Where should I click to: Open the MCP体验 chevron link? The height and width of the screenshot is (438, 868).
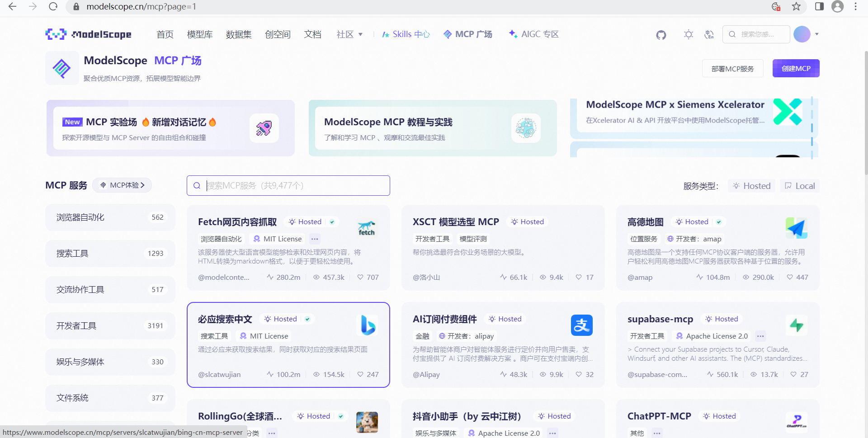pos(122,185)
